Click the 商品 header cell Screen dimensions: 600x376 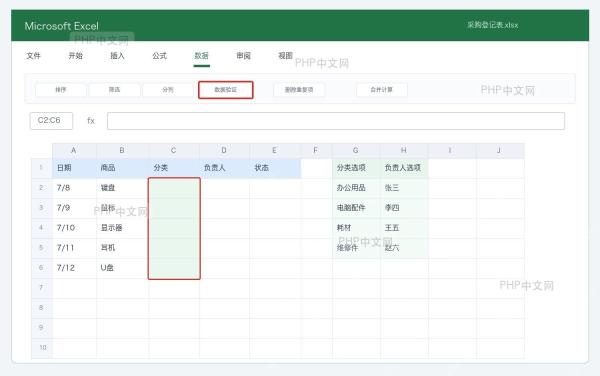pos(122,168)
